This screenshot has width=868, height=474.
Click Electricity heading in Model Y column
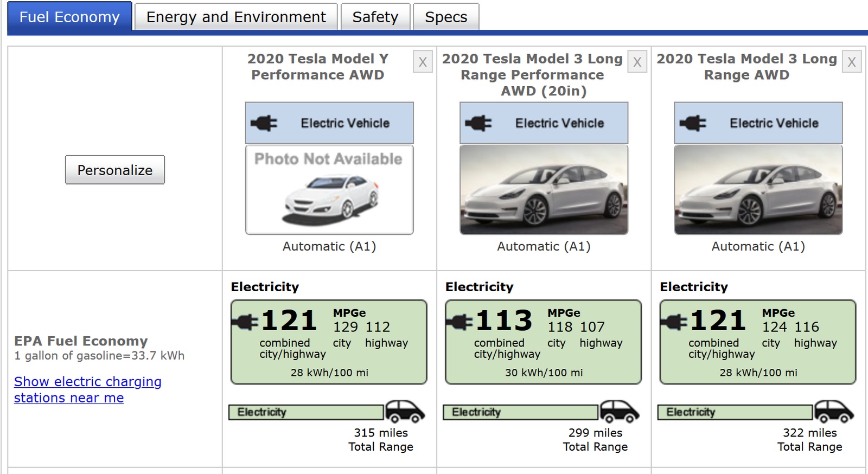pos(265,287)
